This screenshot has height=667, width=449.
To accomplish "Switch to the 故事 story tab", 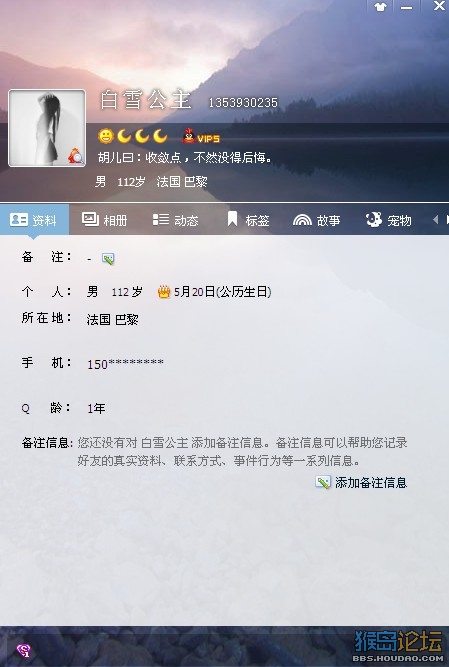I will pos(317,220).
